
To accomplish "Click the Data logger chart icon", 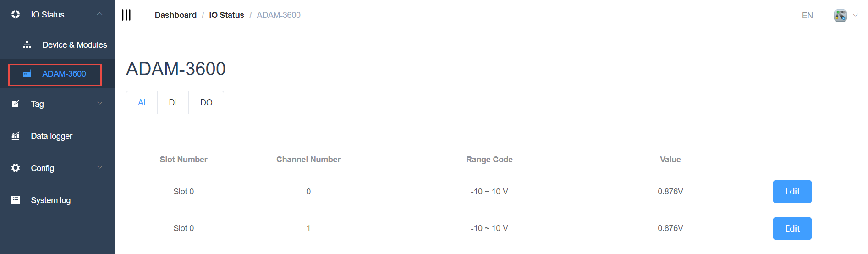I will tap(16, 136).
